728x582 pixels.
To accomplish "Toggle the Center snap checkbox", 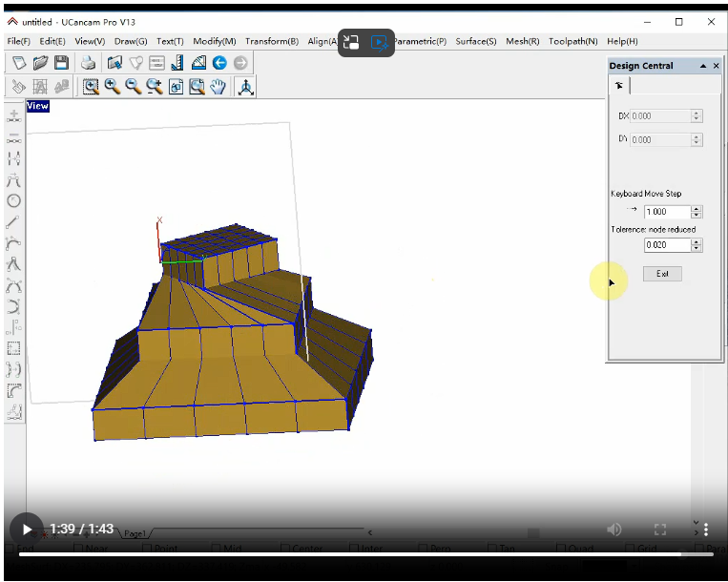I will [284, 549].
